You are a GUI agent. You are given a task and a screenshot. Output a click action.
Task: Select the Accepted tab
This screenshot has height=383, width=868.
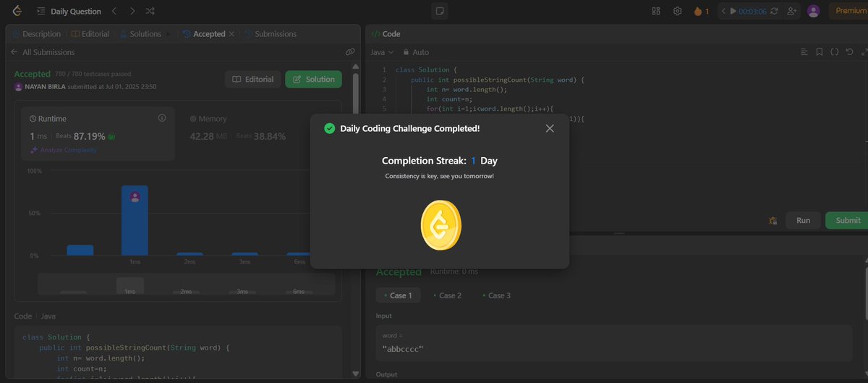[x=204, y=34]
